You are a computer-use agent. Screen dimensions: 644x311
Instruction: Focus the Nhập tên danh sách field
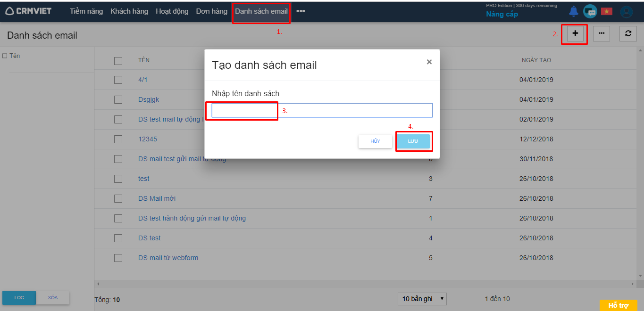322,110
